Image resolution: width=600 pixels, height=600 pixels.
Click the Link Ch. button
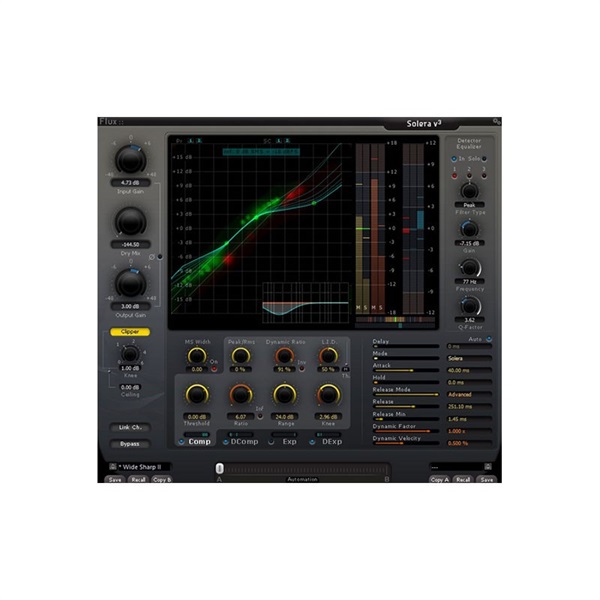pyautogui.click(x=130, y=427)
